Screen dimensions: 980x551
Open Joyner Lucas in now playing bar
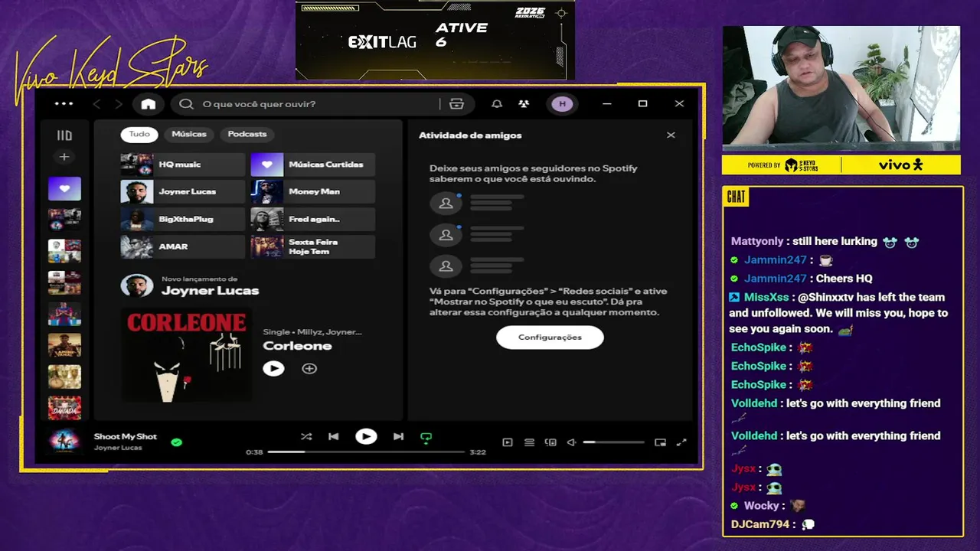coord(118,448)
